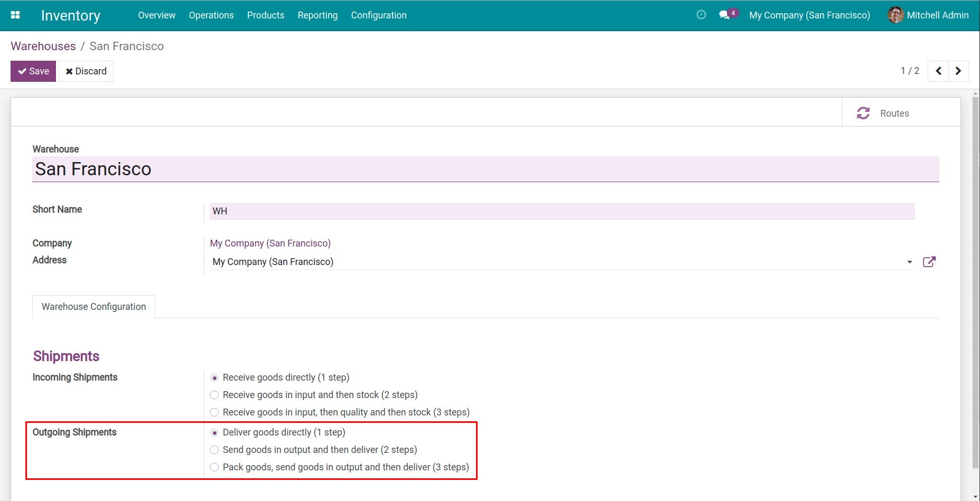Screen dimensions: 980x501
Task: Go to the previous warehouse record
Action: (938, 71)
